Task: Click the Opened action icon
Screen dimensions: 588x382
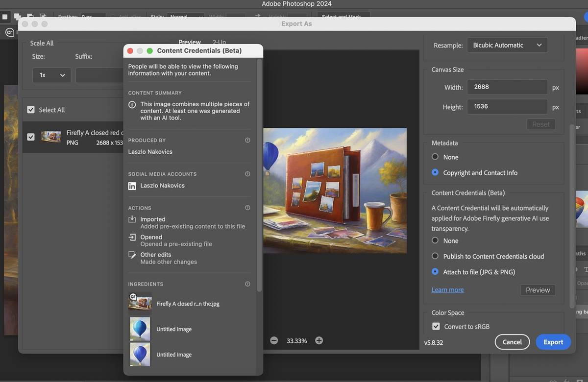Action: point(132,237)
